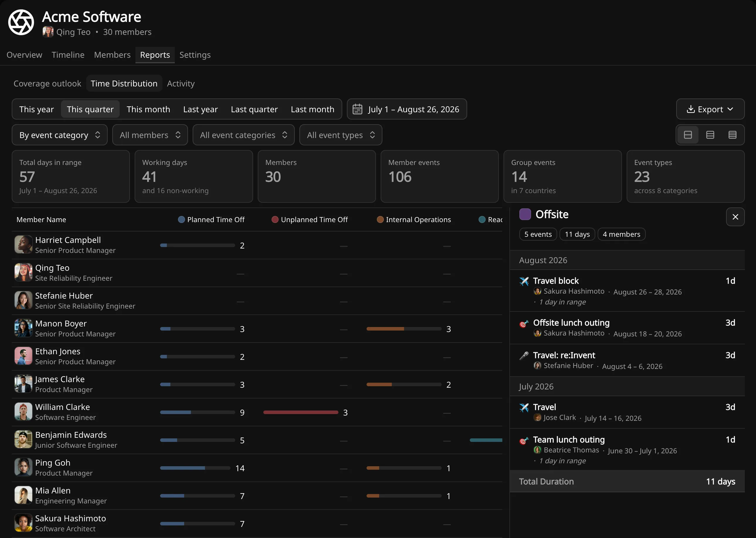The height and width of the screenshot is (538, 756).
Task: Click Qing Teo's avatar under the organization name
Action: click(48, 32)
